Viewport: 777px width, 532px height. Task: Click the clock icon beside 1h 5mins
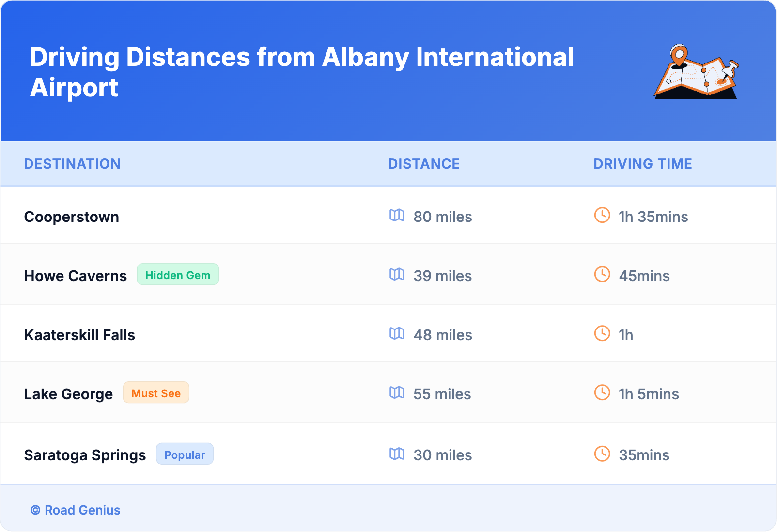click(x=602, y=392)
